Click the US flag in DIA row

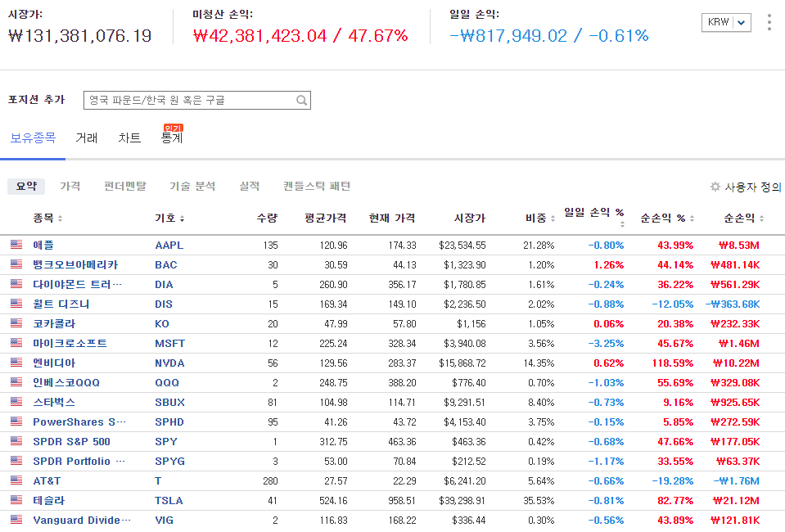[16, 283]
